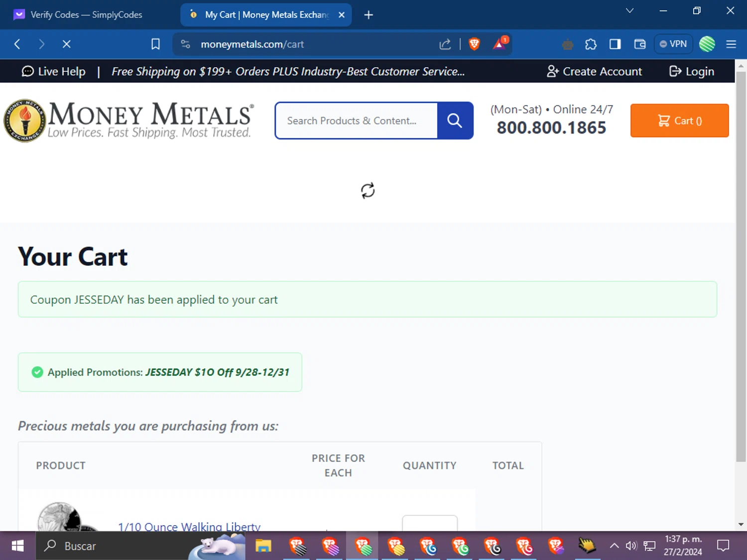Screen dimensions: 747x560
Task: Click the Walking Liberty coin thumbnail
Action: tap(67, 517)
